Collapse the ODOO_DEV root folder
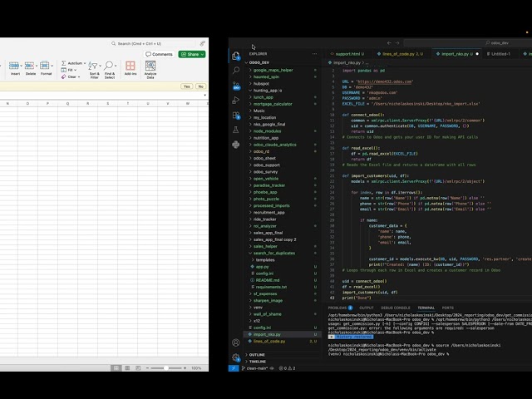The image size is (532, 399). [246, 62]
